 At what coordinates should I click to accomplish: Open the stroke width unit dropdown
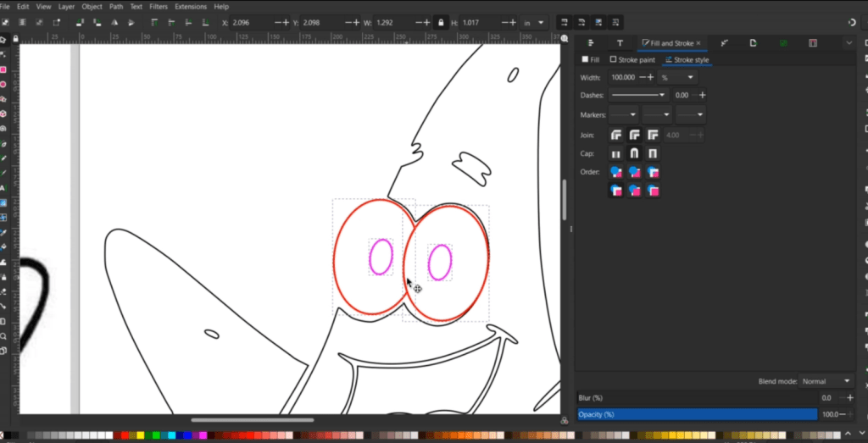point(678,77)
